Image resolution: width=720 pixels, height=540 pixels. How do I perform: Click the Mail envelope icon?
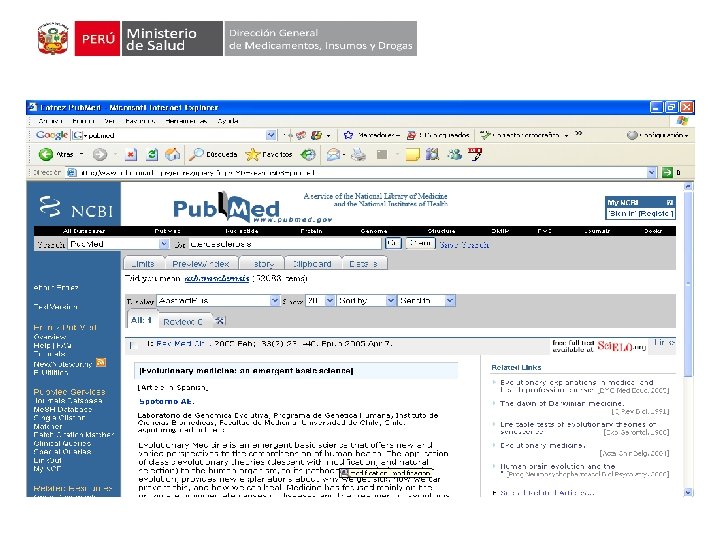(x=333, y=155)
